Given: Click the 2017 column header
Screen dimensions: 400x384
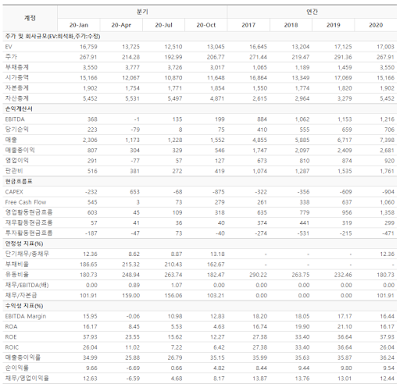Looking at the screenshot, I should click(249, 25).
